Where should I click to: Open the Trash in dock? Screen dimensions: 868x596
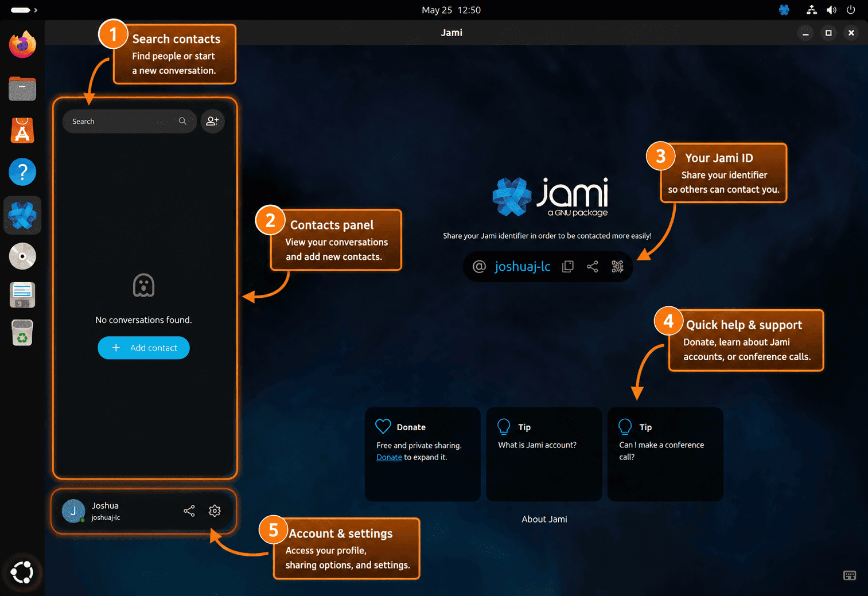pyautogui.click(x=22, y=333)
